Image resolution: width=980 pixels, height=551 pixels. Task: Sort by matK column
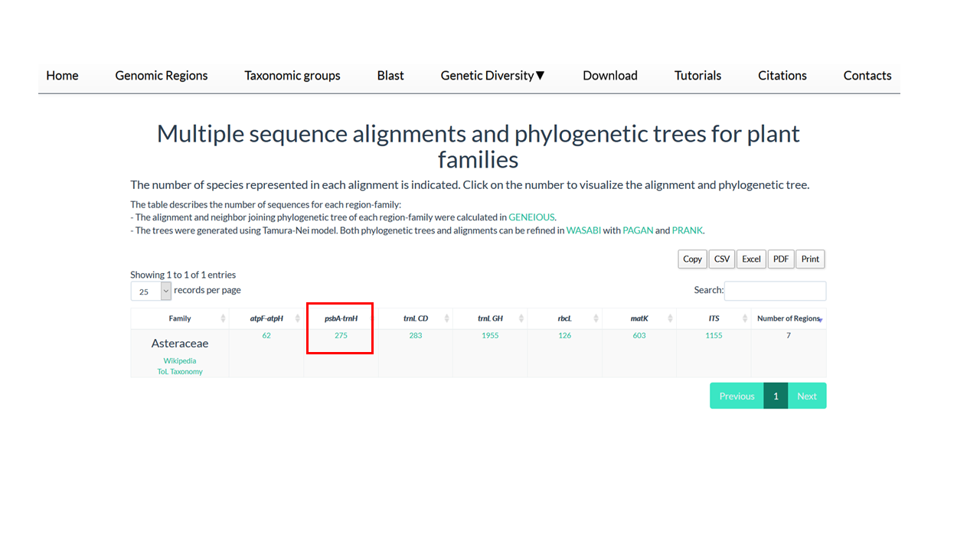[639, 318]
